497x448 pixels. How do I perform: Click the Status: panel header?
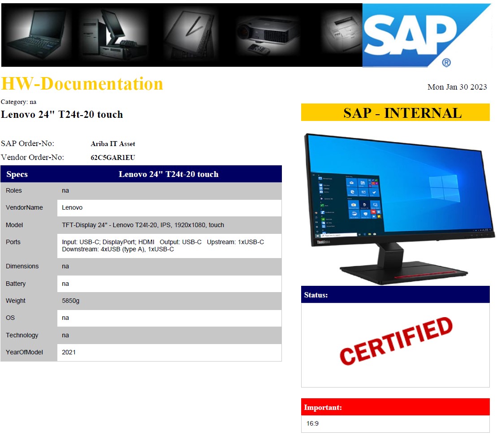[395, 295]
